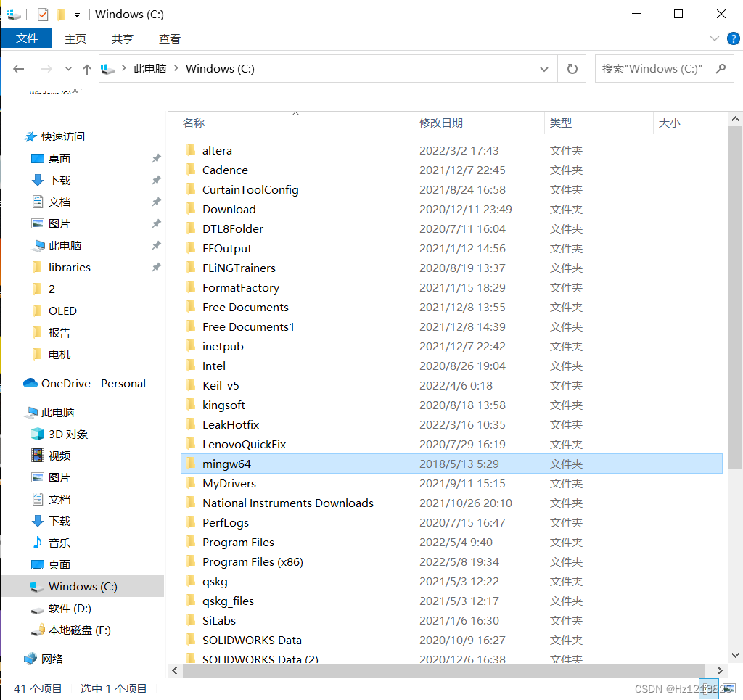The image size is (743, 700).
Task: Click the horizontal scrollbar right arrow
Action: pyautogui.click(x=720, y=671)
